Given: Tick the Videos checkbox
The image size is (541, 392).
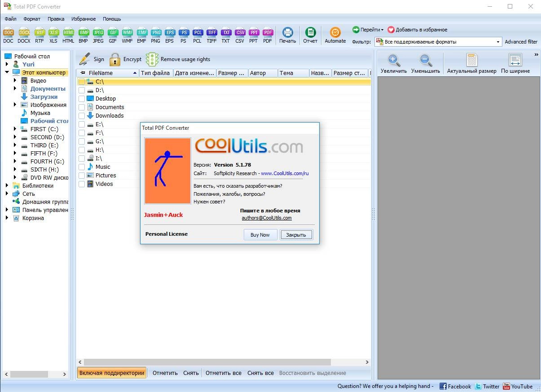Looking at the screenshot, I should pyautogui.click(x=82, y=184).
